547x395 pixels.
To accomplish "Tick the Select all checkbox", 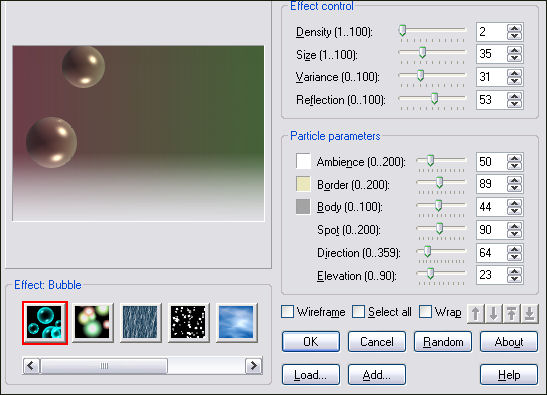I will 358,312.
